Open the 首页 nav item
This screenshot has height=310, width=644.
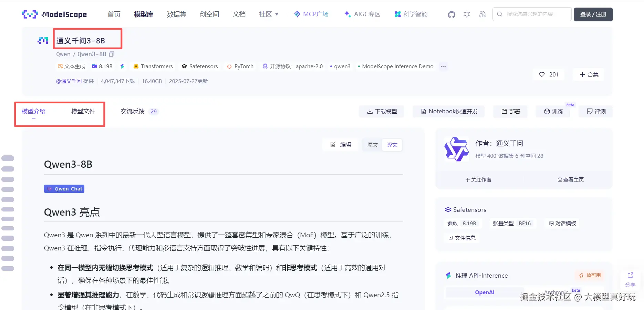click(x=114, y=14)
